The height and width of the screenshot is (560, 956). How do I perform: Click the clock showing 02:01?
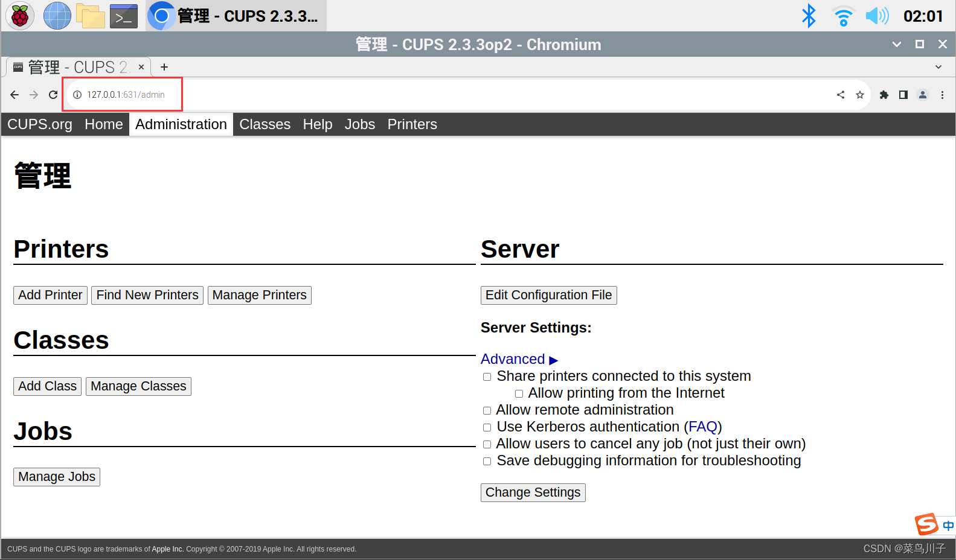tap(923, 16)
